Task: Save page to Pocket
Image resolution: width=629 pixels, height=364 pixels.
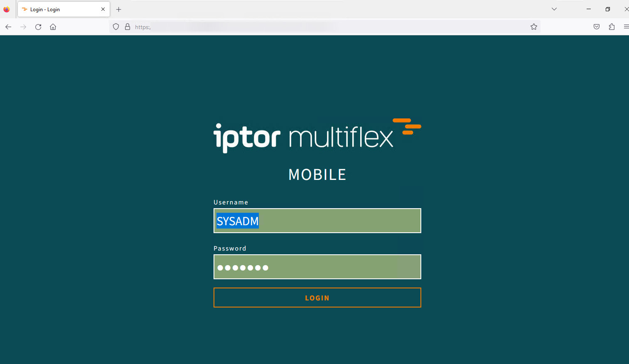Action: coord(597,27)
